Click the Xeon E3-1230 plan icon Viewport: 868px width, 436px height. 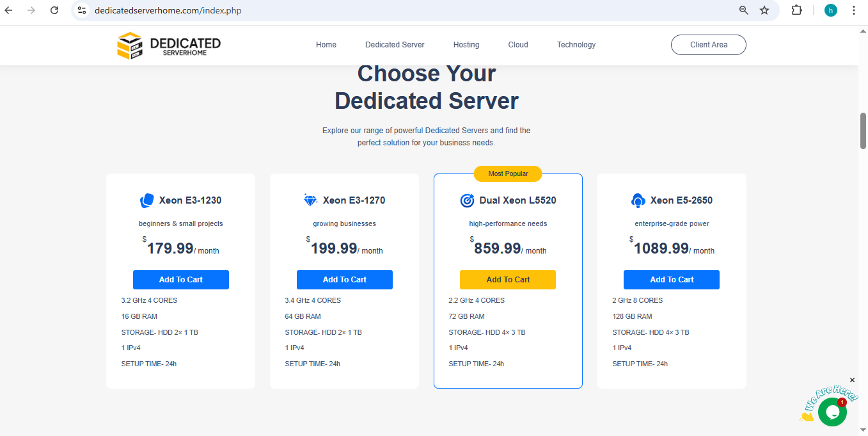pos(146,201)
